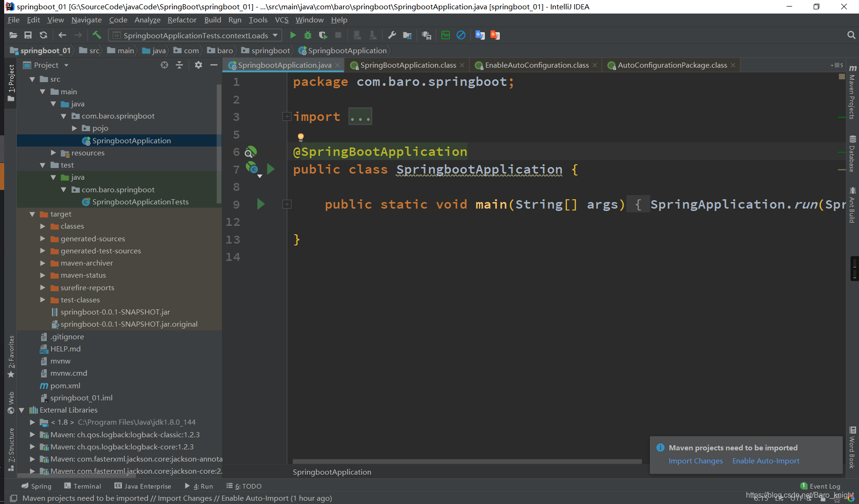The height and width of the screenshot is (504, 859).
Task: Select SpringbootApplicationTests in project tree
Action: point(140,202)
